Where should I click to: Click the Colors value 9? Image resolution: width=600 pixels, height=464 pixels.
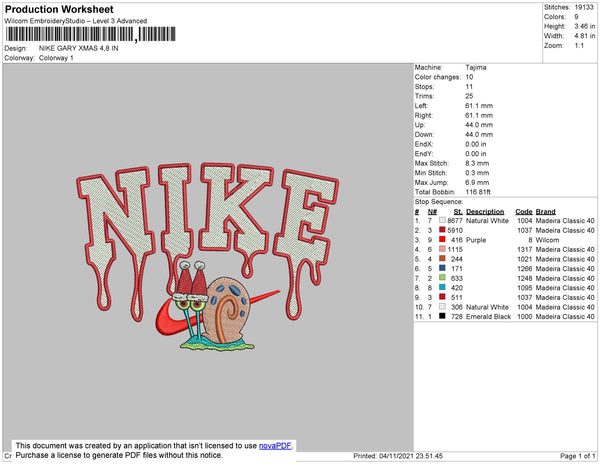point(576,17)
